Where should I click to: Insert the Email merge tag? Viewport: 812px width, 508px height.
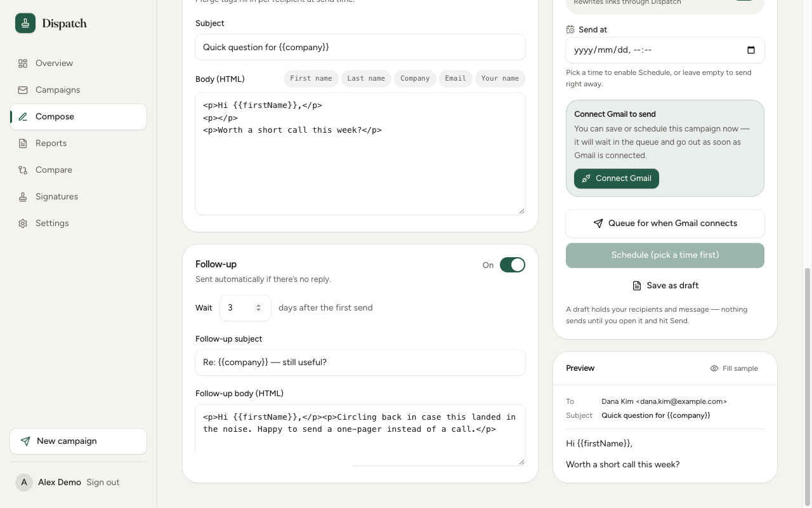point(455,79)
